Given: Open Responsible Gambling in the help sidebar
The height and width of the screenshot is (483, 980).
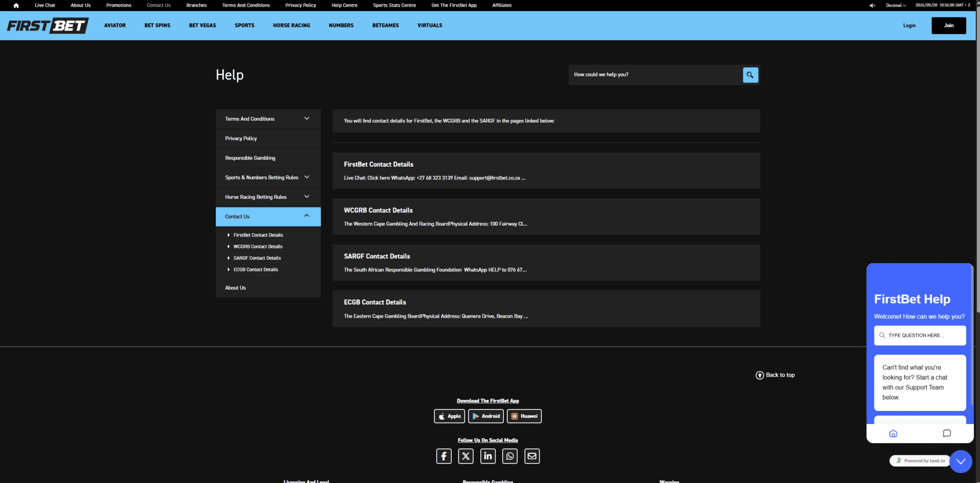Looking at the screenshot, I should (x=268, y=158).
